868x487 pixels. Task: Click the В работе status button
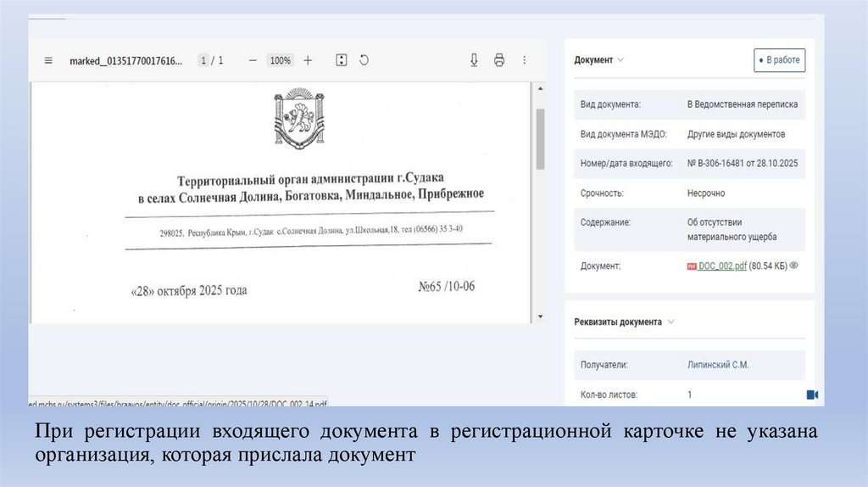[x=780, y=60]
